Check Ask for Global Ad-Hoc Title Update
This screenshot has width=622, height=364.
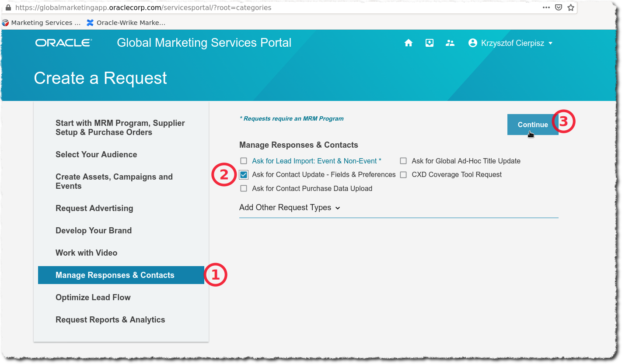coord(403,161)
